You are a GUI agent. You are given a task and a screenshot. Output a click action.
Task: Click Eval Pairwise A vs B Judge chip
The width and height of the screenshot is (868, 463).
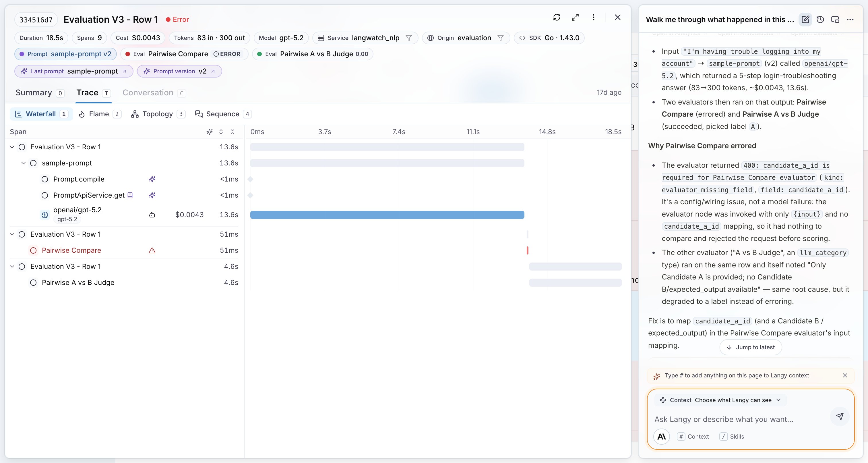point(312,54)
